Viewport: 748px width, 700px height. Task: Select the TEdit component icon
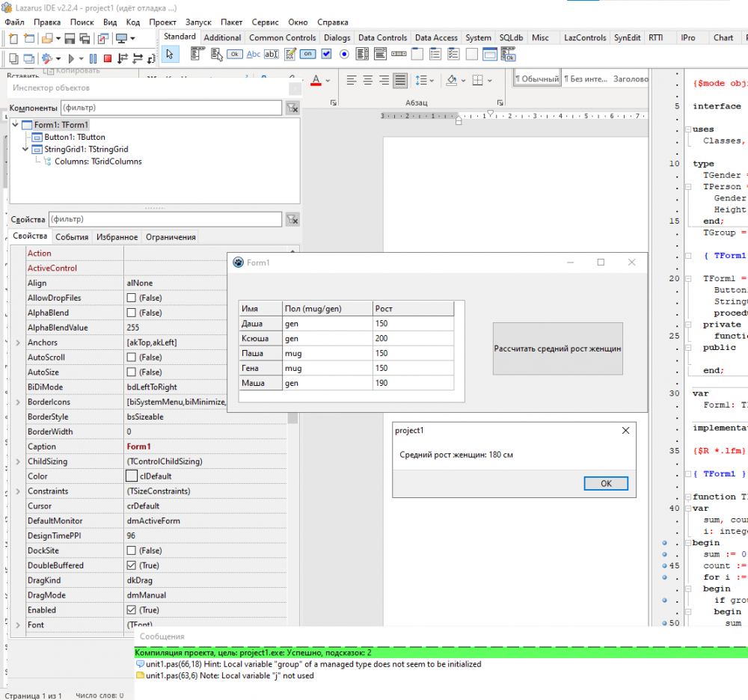coord(272,54)
